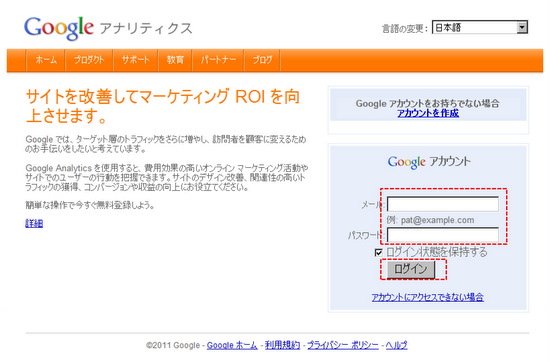Click the ©2011 Google footer text
Screen dimensions: 550x362
pyautogui.click(x=173, y=345)
